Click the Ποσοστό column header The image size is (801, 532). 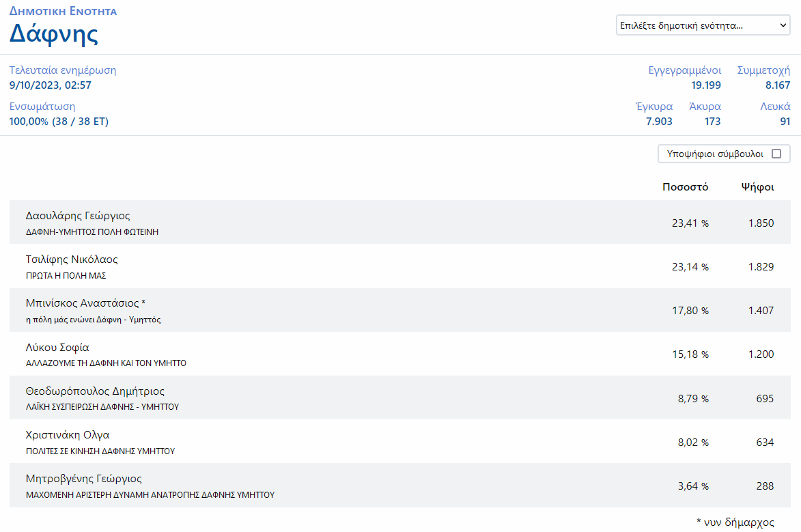coord(685,187)
